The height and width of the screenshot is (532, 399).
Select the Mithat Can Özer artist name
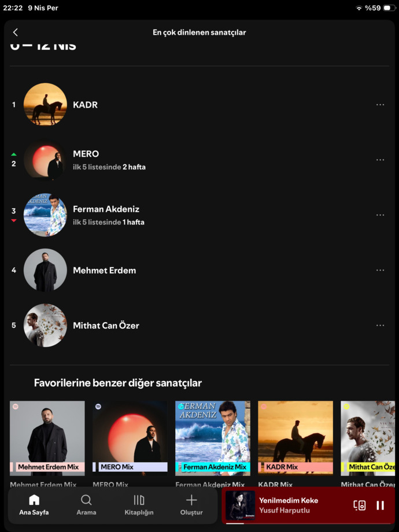[x=106, y=326]
